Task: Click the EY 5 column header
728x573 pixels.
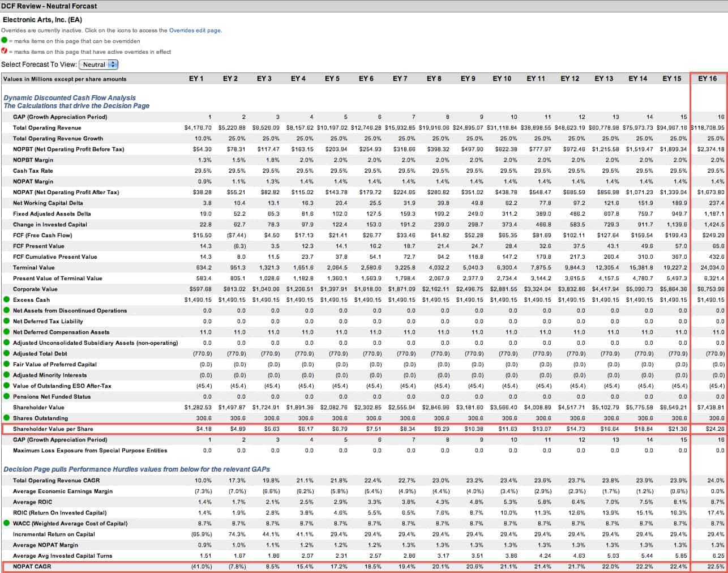Action: (332, 79)
